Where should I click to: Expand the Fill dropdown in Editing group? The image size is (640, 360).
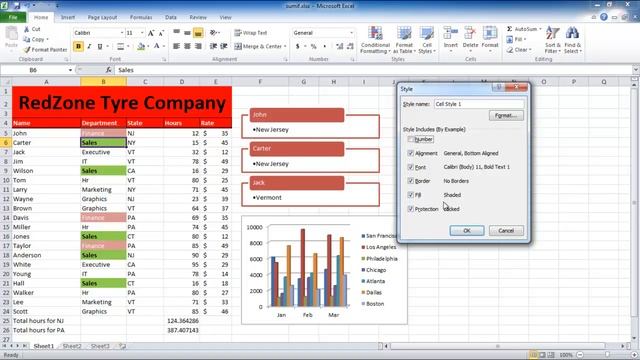(525, 40)
